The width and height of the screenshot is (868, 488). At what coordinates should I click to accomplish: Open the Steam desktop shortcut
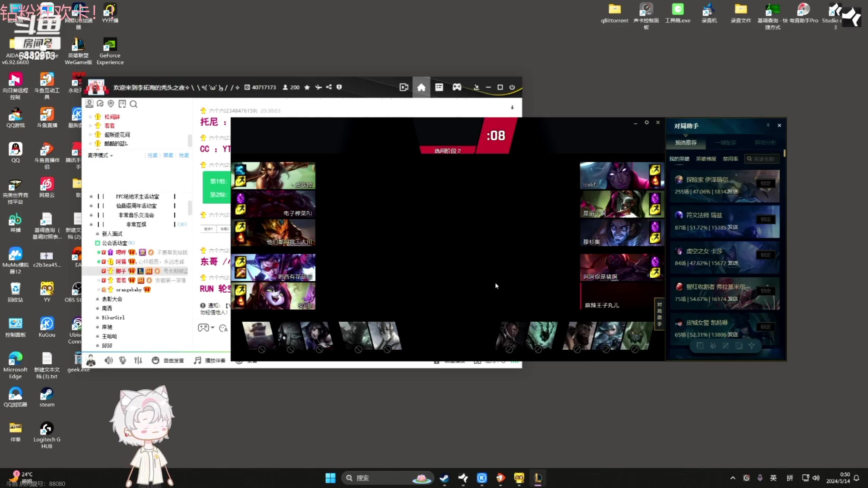(x=47, y=397)
